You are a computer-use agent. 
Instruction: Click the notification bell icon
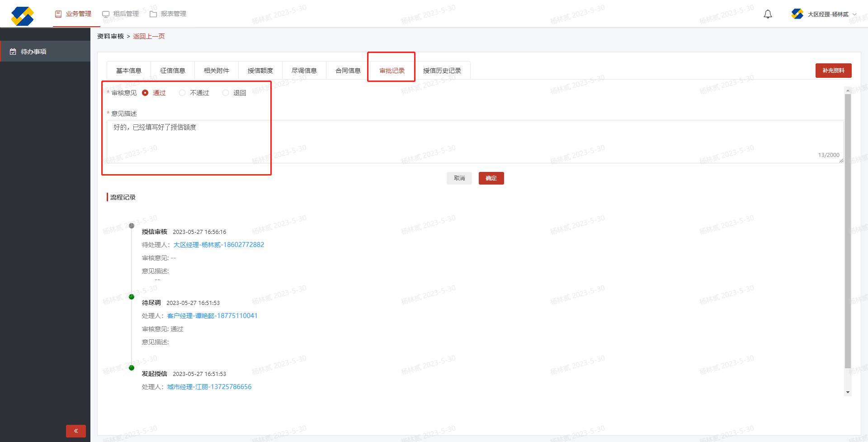coord(768,14)
